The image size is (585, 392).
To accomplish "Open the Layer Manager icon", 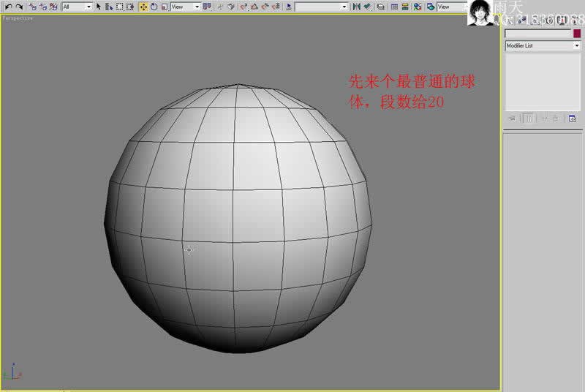I will (x=380, y=7).
